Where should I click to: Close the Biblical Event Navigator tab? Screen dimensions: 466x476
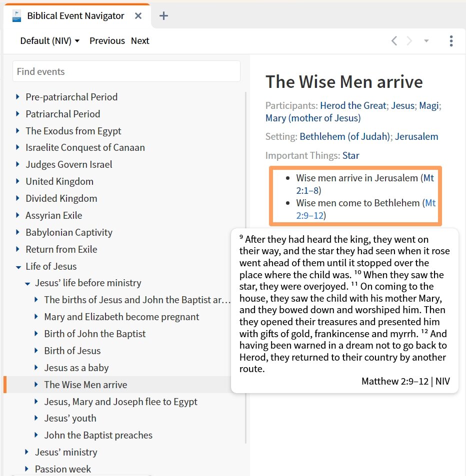pos(138,15)
